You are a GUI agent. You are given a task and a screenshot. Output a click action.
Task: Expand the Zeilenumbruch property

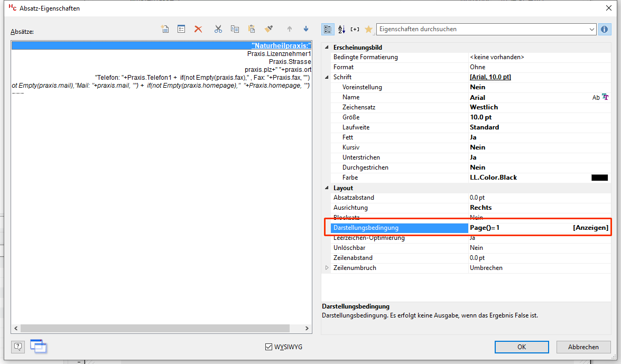[327, 268]
